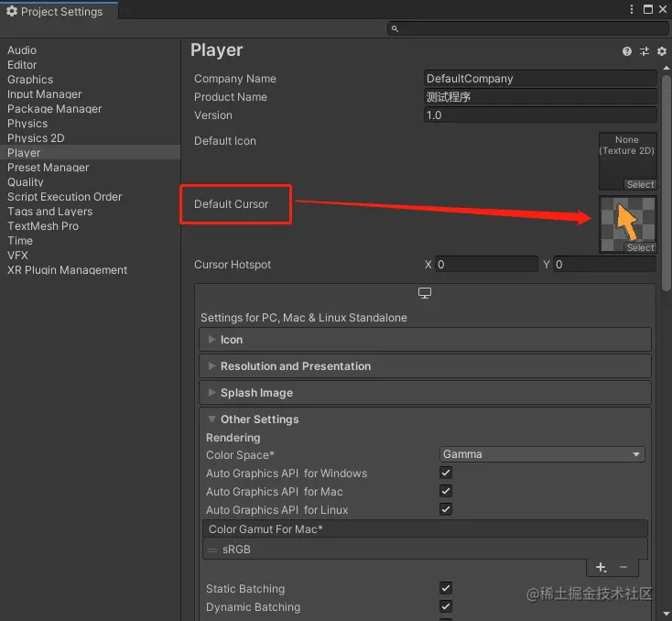The image size is (672, 621).
Task: Open Physics settings category
Action: click(x=90, y=124)
